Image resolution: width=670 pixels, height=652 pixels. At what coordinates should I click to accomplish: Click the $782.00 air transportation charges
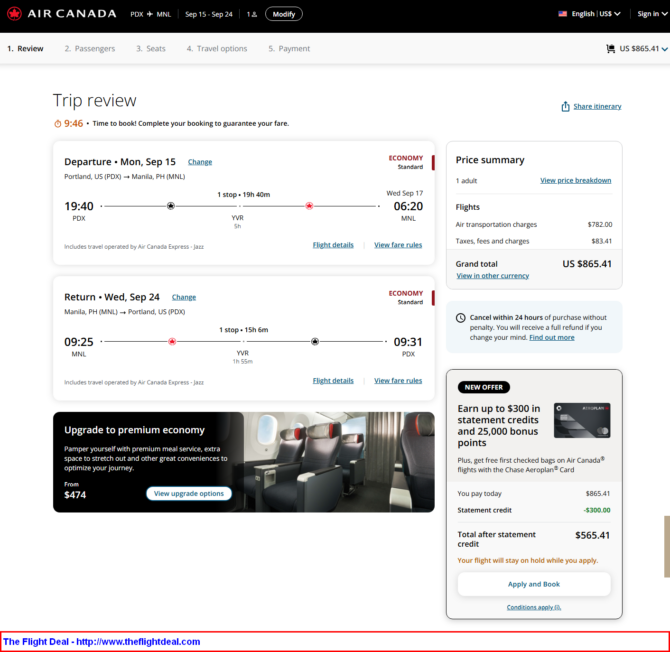pos(600,225)
